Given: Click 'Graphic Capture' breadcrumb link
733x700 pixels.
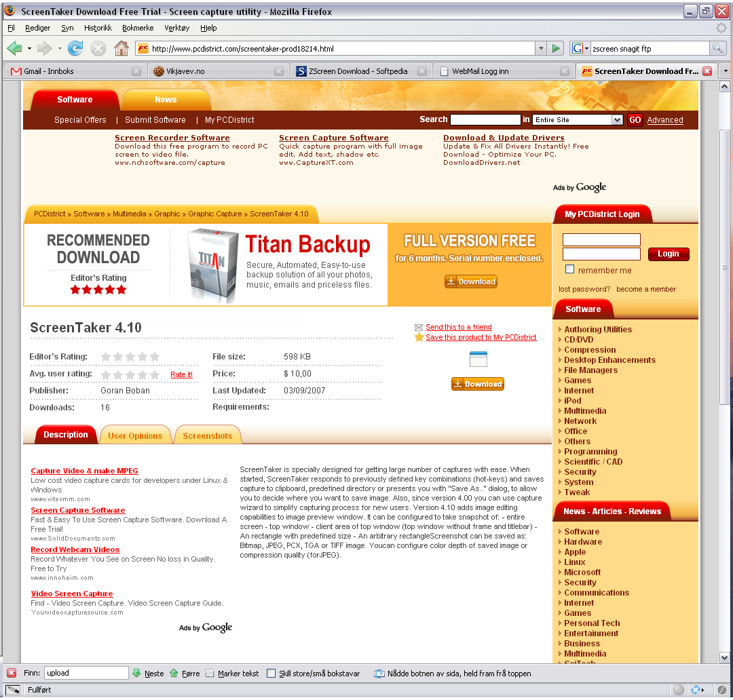Looking at the screenshot, I should pos(215,214).
